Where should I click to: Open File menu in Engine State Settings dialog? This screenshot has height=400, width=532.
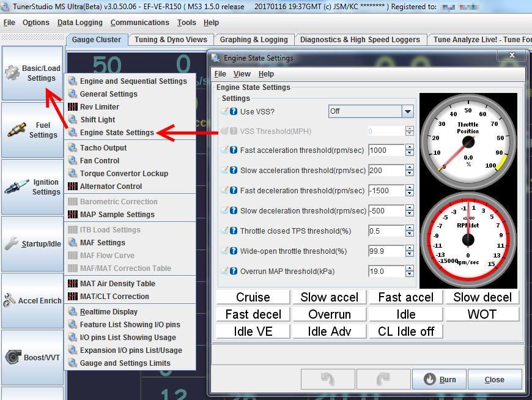[220, 74]
